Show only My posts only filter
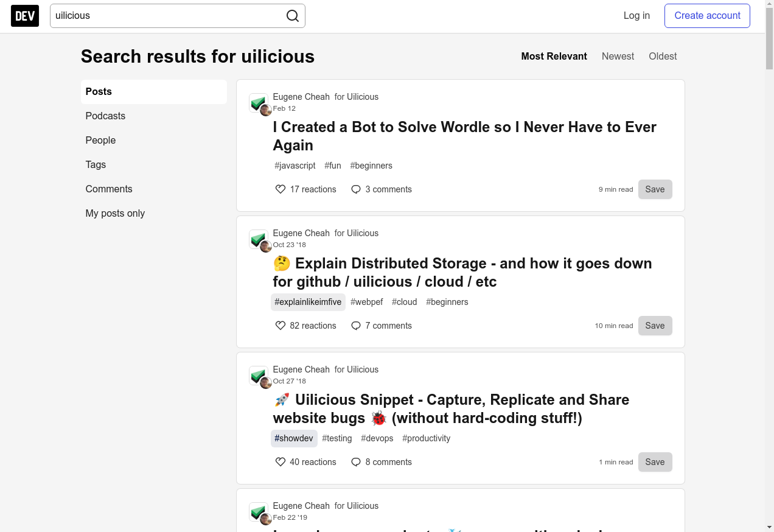 [x=115, y=213]
